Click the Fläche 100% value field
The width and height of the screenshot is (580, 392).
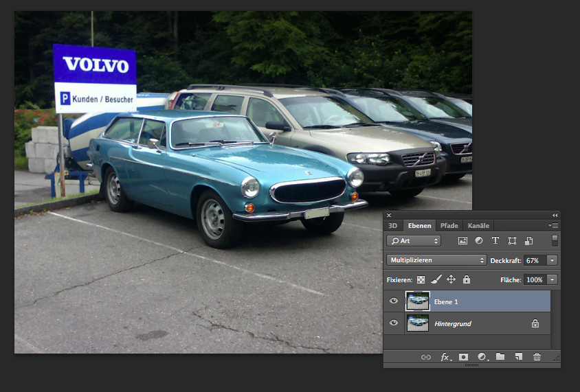(x=535, y=279)
